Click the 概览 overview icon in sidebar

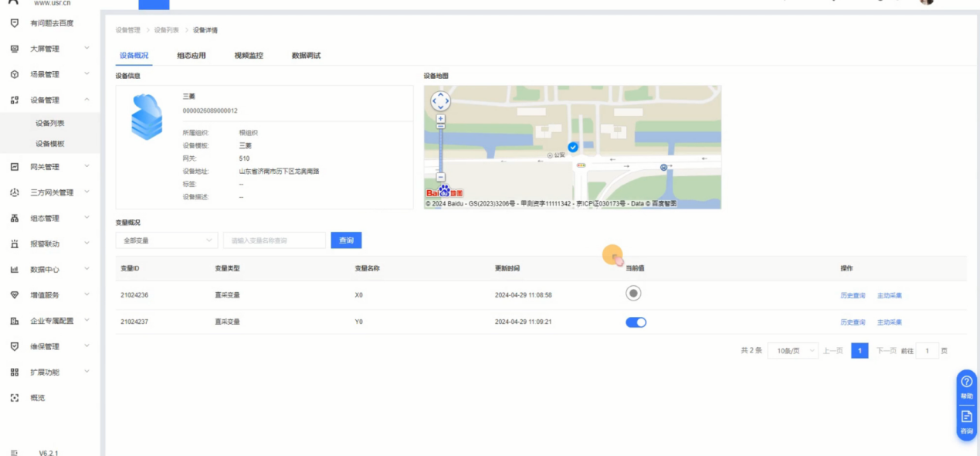pyautogui.click(x=15, y=398)
